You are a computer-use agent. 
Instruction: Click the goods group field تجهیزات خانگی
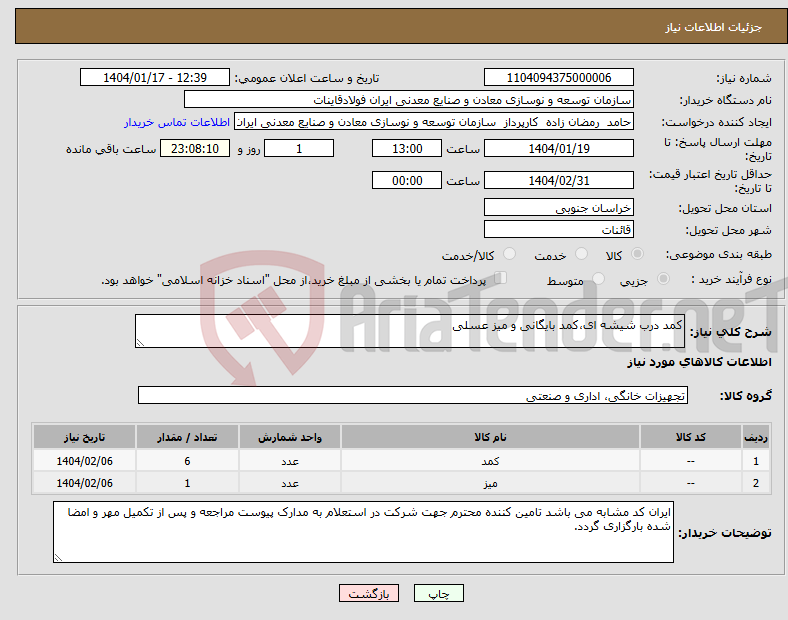click(413, 395)
